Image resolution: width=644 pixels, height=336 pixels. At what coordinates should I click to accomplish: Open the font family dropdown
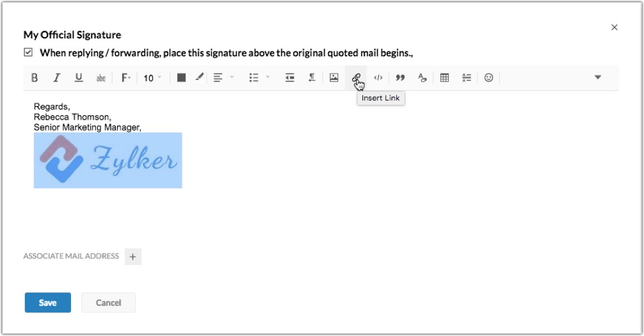pyautogui.click(x=125, y=77)
